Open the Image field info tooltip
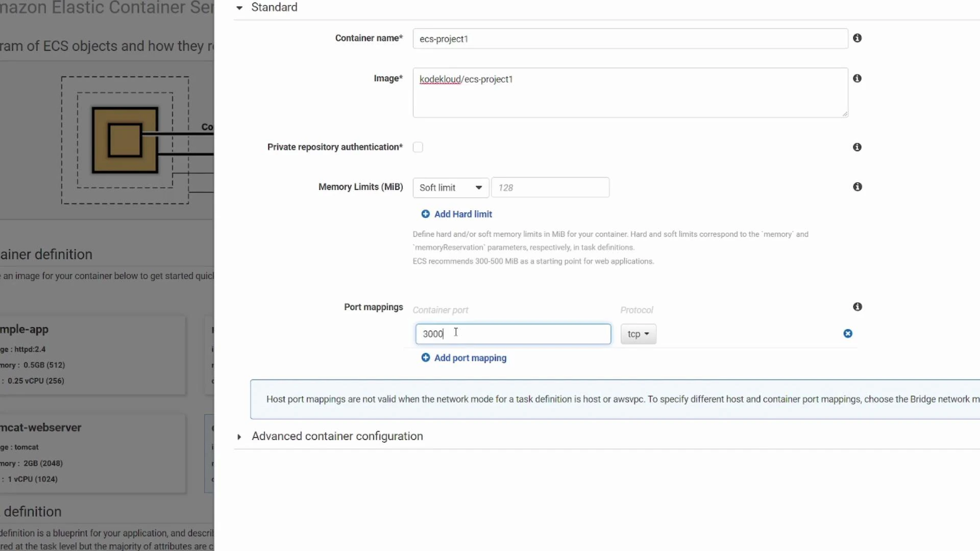The image size is (980, 551). click(x=857, y=78)
